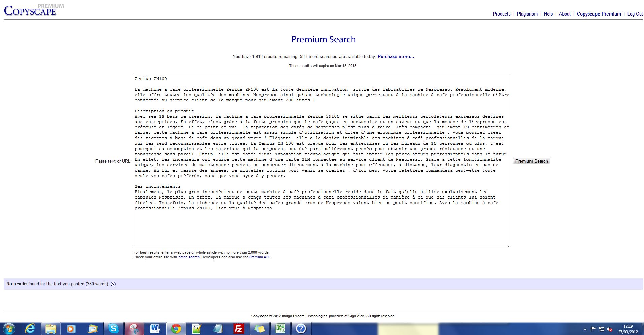Click the help question mark icon beside results
This screenshot has height=335, width=644.
[x=113, y=284]
